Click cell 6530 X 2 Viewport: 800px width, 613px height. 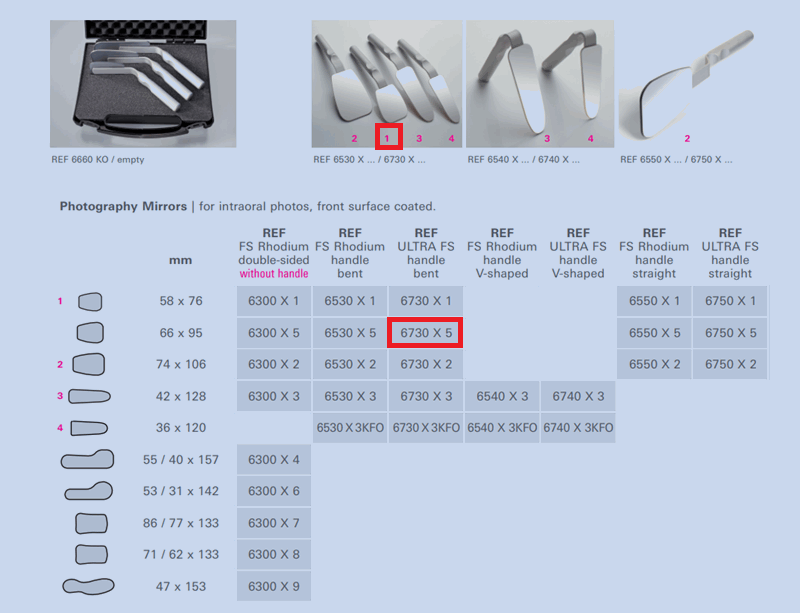point(350,364)
